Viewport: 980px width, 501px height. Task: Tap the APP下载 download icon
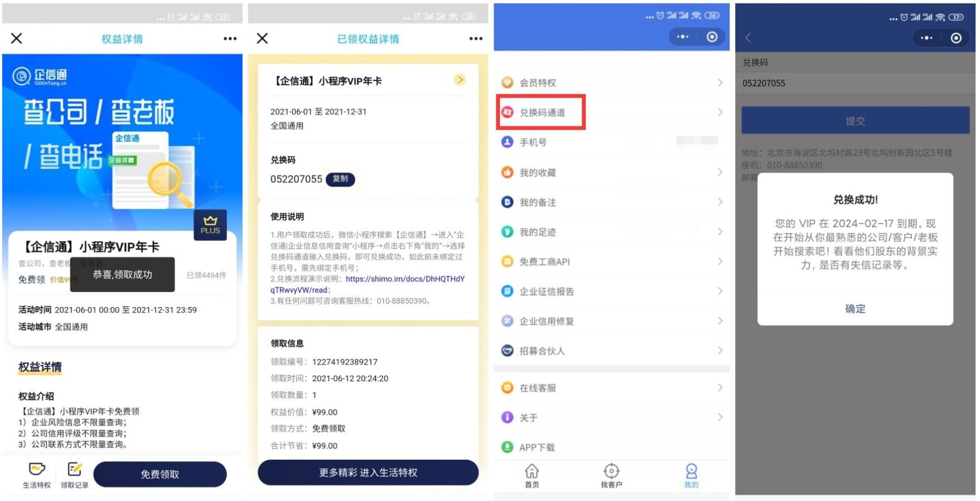pyautogui.click(x=507, y=447)
